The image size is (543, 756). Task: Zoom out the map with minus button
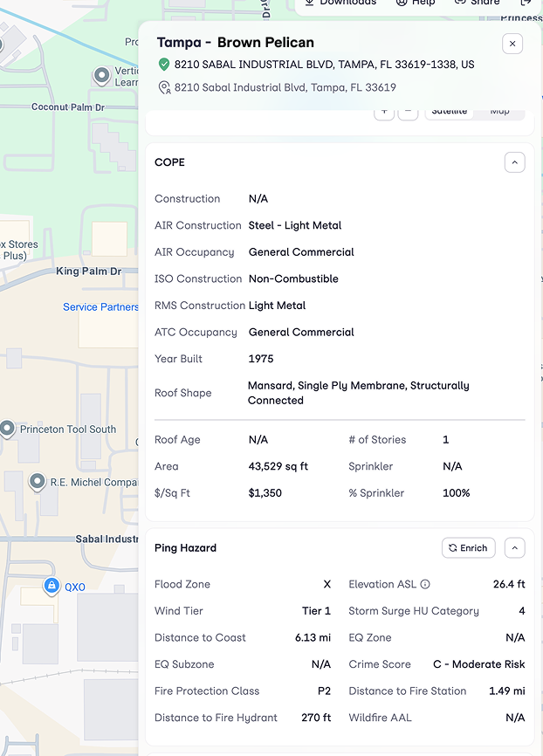[408, 113]
